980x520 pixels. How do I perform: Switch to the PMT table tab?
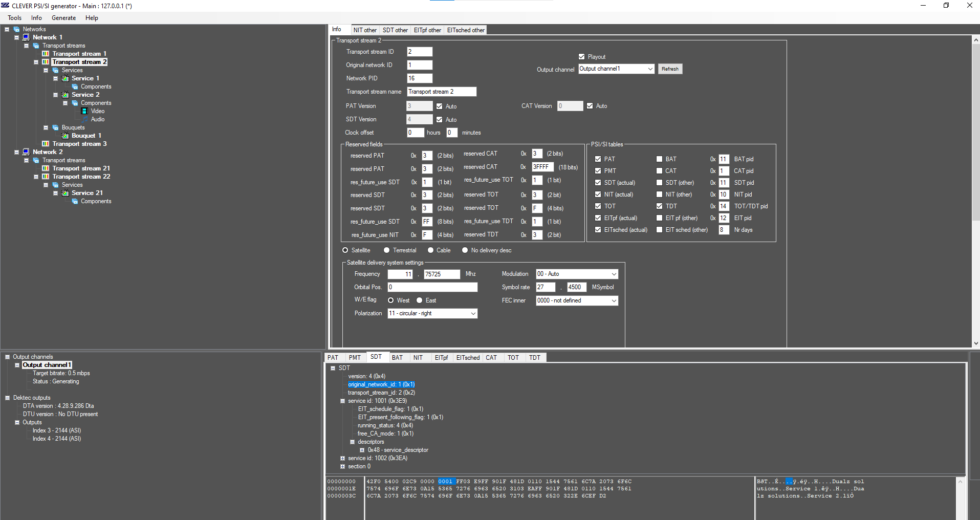point(355,358)
